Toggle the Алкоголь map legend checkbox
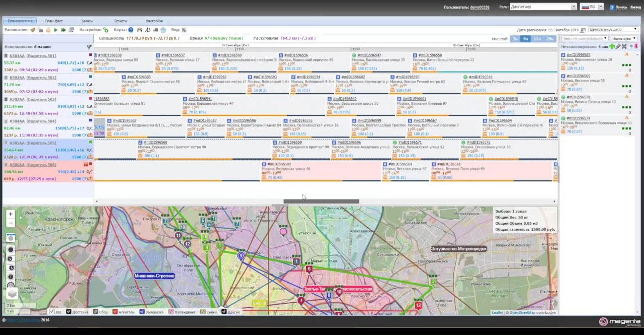 tap(115, 312)
